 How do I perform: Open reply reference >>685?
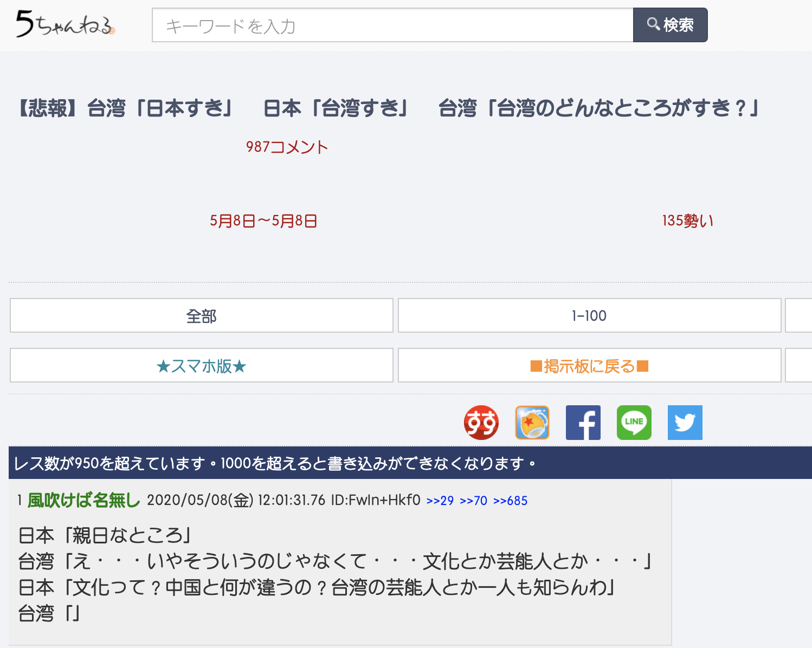[511, 501]
